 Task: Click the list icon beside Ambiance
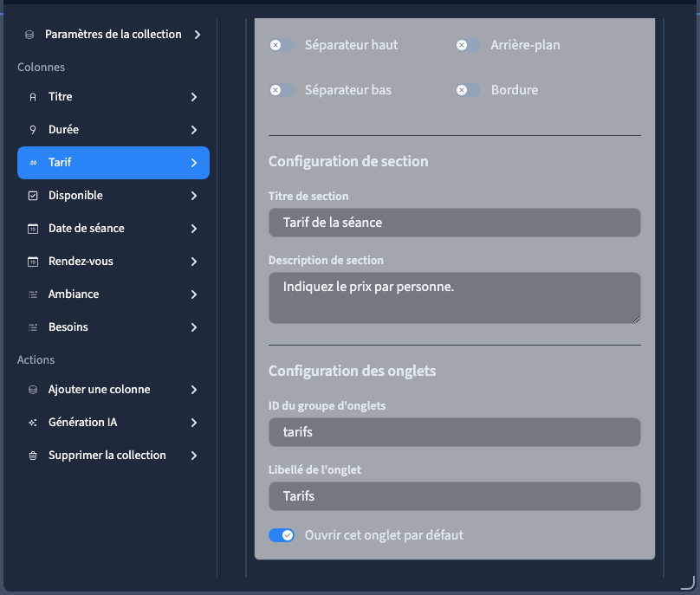(33, 294)
